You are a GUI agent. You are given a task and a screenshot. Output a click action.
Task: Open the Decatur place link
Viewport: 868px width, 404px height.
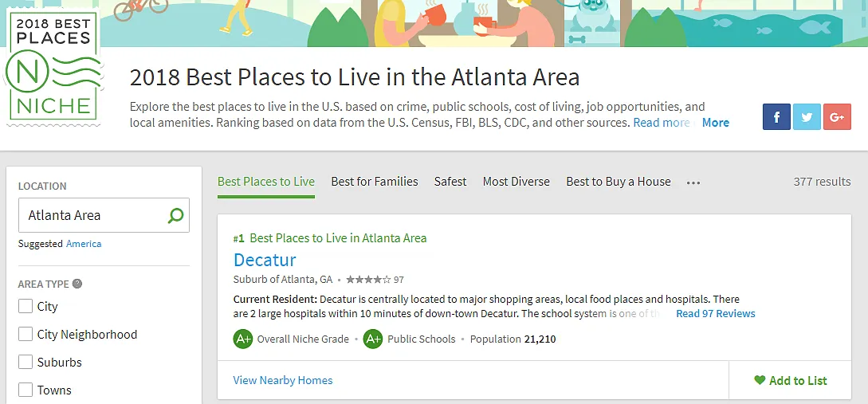pos(265,260)
